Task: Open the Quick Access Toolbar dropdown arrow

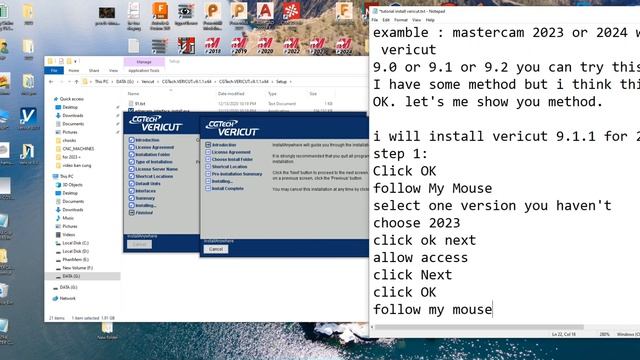Action: pos(76,61)
